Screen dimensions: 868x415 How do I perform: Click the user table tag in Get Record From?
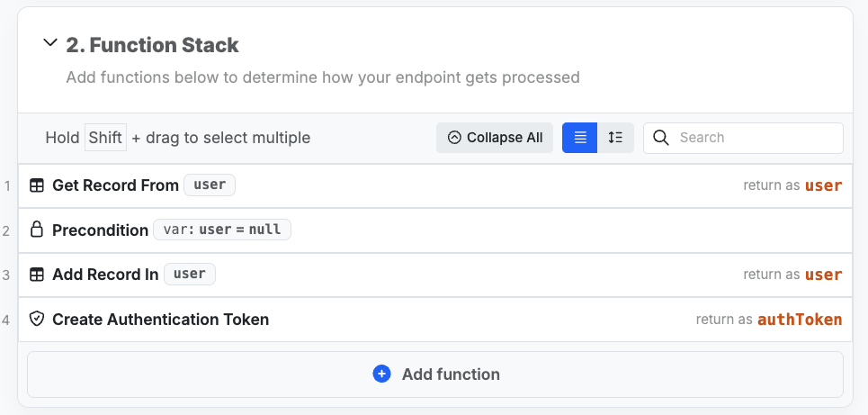pos(210,185)
